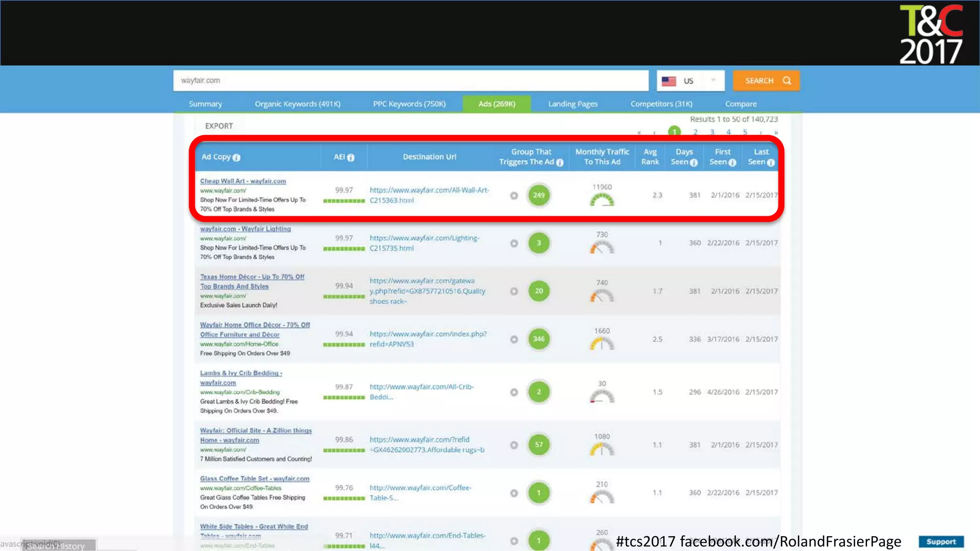Expand keyword group for Texas Home Décor ad
Viewport: 980px width, 551px height.
coord(514,291)
